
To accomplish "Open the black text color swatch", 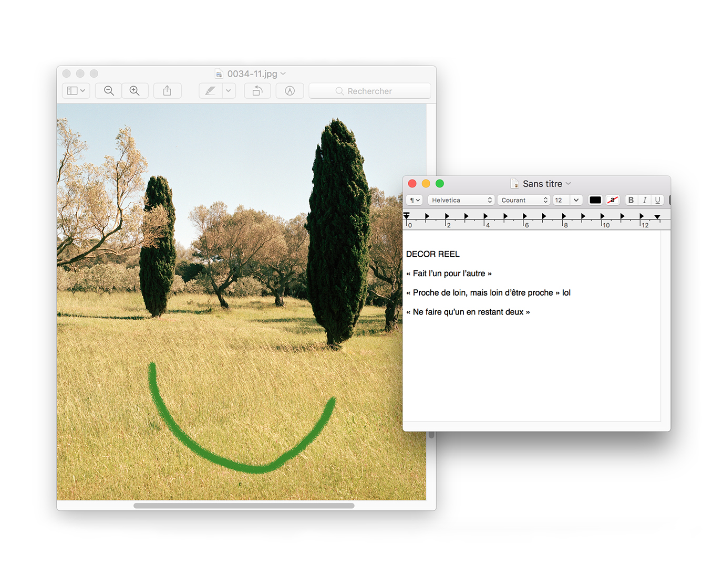I will click(595, 200).
